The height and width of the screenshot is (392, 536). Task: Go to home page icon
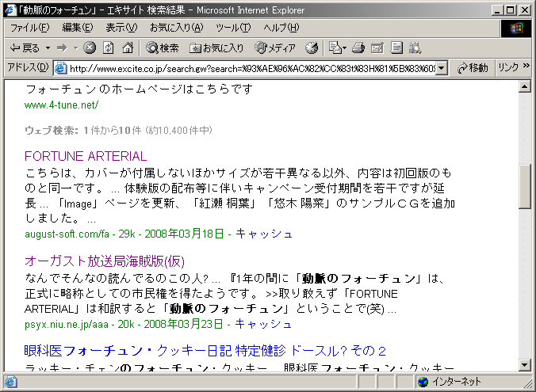click(x=128, y=48)
